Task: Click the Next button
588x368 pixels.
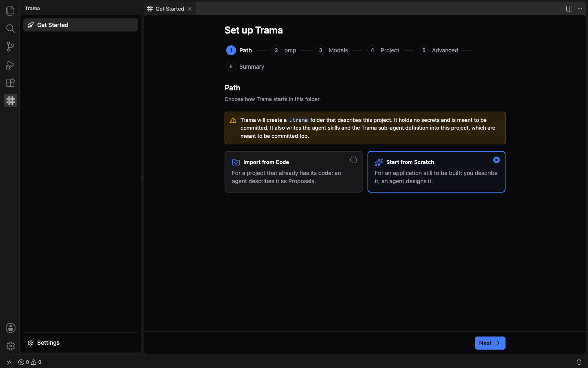Action: pos(490,343)
